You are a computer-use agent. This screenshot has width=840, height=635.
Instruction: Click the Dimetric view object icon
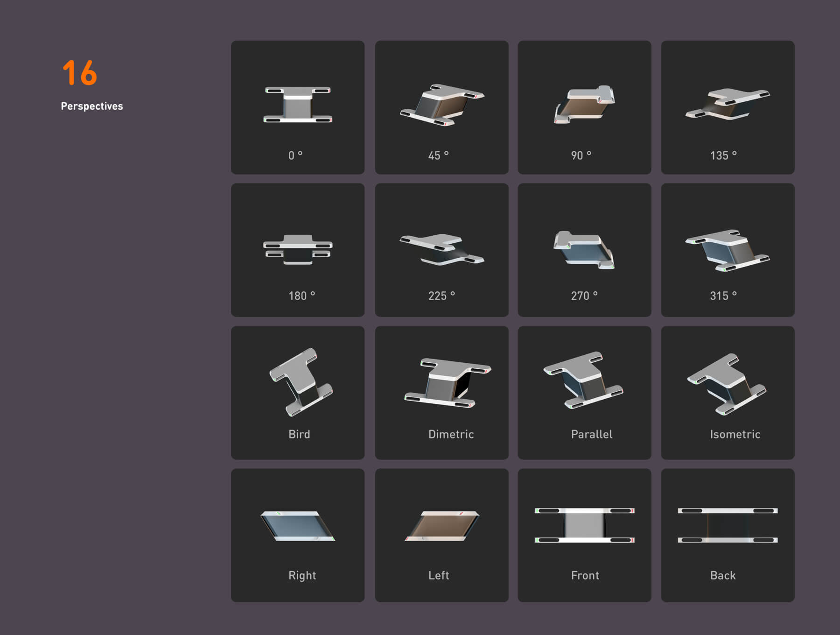tap(447, 383)
